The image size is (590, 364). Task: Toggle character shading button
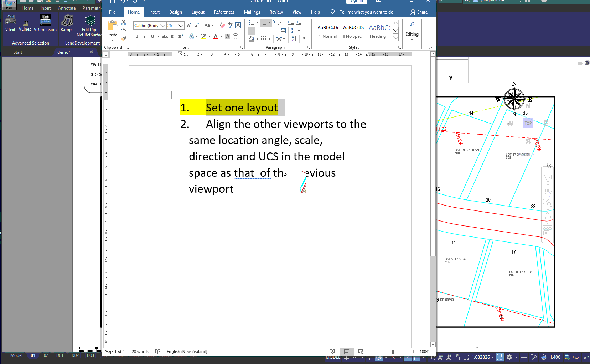tap(228, 36)
